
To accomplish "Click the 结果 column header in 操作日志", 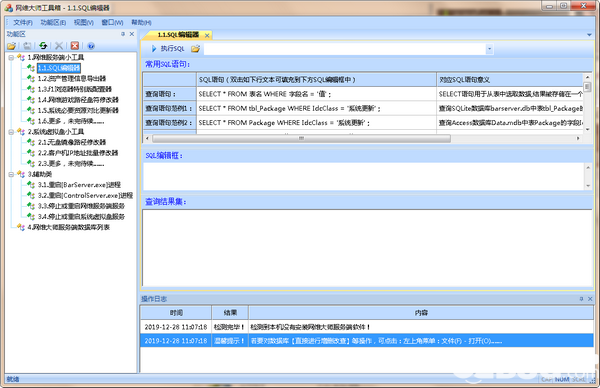I will pyautogui.click(x=230, y=313).
